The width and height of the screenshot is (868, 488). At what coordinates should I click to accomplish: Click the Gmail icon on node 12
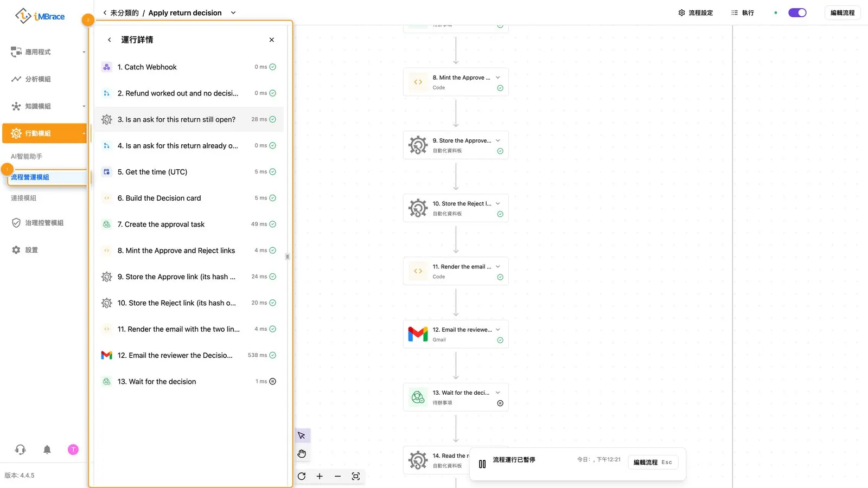pyautogui.click(x=418, y=334)
